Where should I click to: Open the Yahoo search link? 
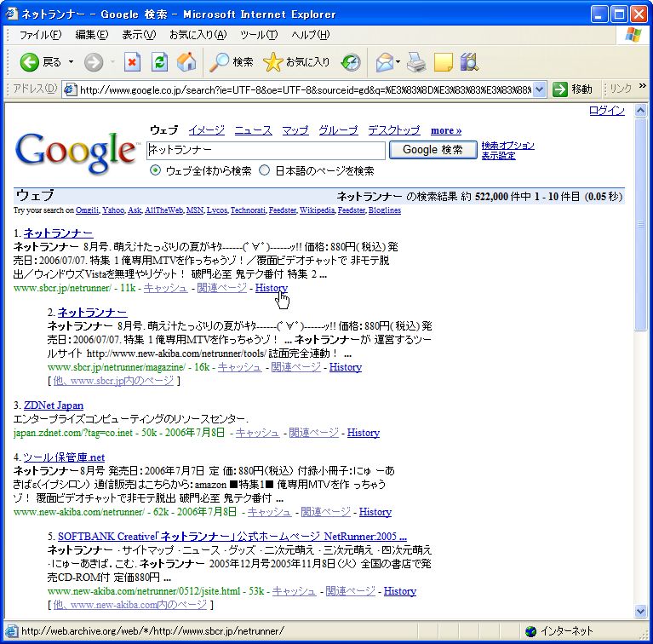pos(113,210)
